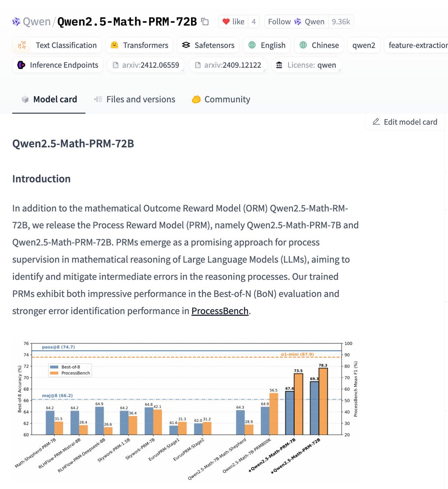Click the 'EurusPRM-Stage2' axis label
The image size is (448, 489).
click(x=189, y=449)
